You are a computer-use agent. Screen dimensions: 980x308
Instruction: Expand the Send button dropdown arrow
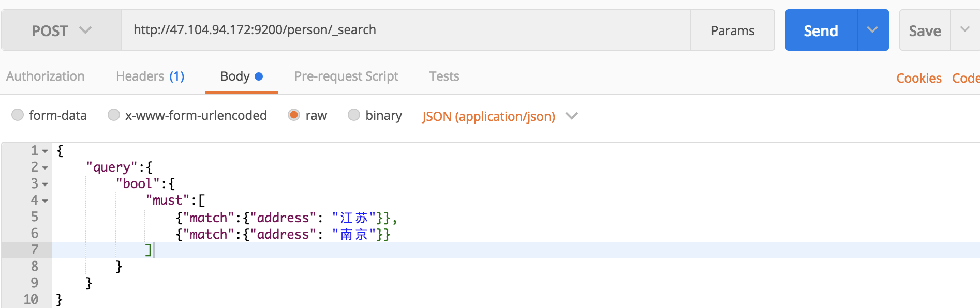[872, 30]
